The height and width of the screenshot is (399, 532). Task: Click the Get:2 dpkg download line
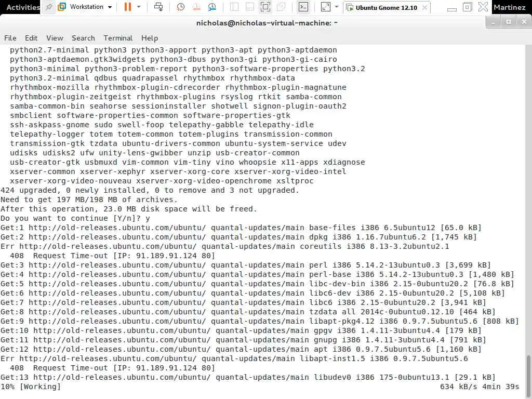click(x=238, y=237)
